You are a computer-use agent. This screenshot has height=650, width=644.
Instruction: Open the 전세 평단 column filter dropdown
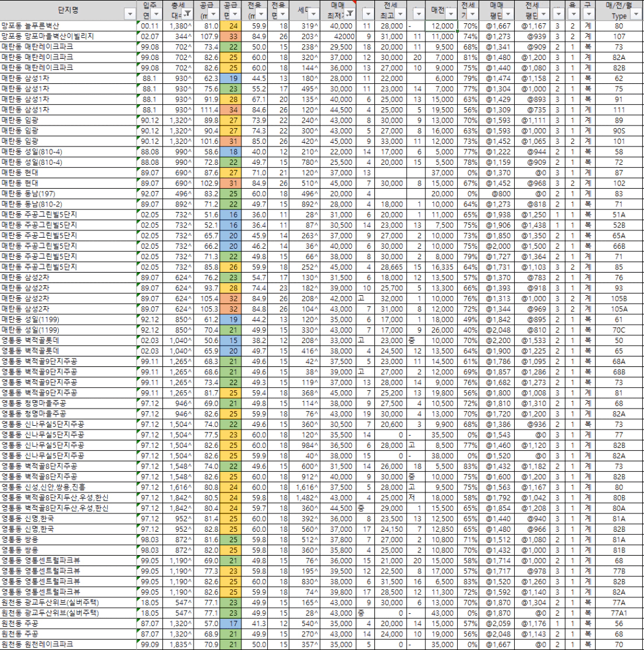click(544, 14)
